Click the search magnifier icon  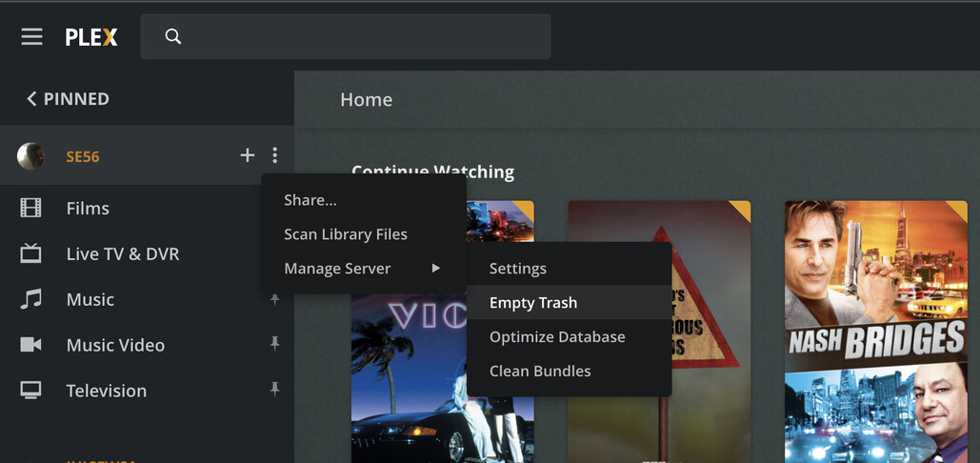(x=173, y=37)
